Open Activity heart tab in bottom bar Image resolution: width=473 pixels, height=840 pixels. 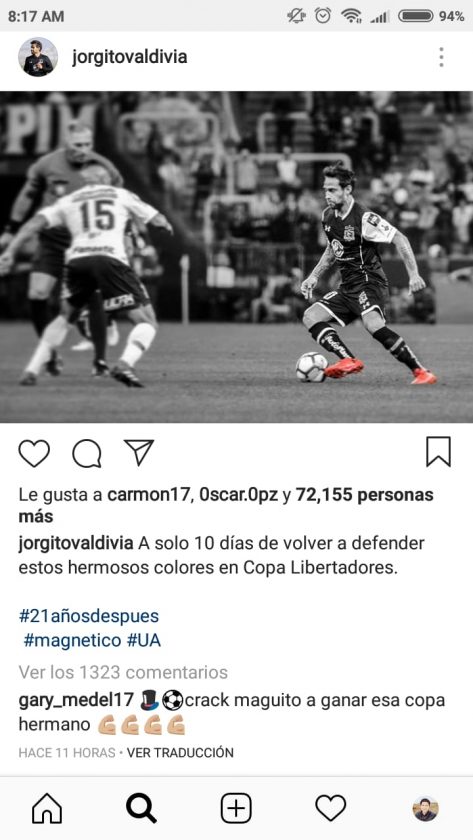[x=331, y=808]
